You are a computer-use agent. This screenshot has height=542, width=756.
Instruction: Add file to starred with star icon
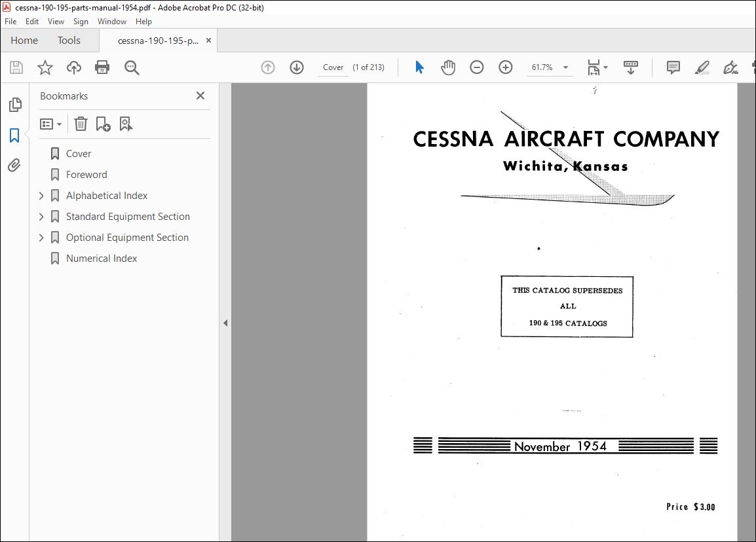[45, 67]
